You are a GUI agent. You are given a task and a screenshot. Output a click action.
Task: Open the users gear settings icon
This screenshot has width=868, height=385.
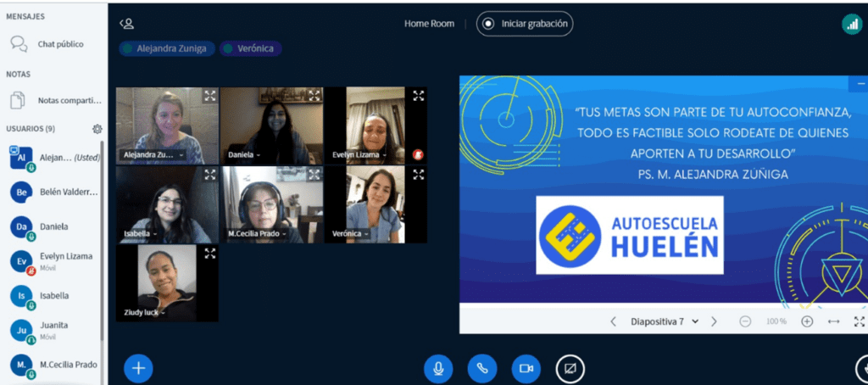97,129
